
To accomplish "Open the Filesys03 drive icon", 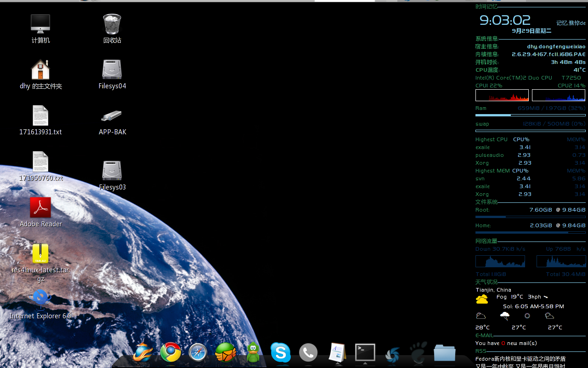I will [x=112, y=171].
